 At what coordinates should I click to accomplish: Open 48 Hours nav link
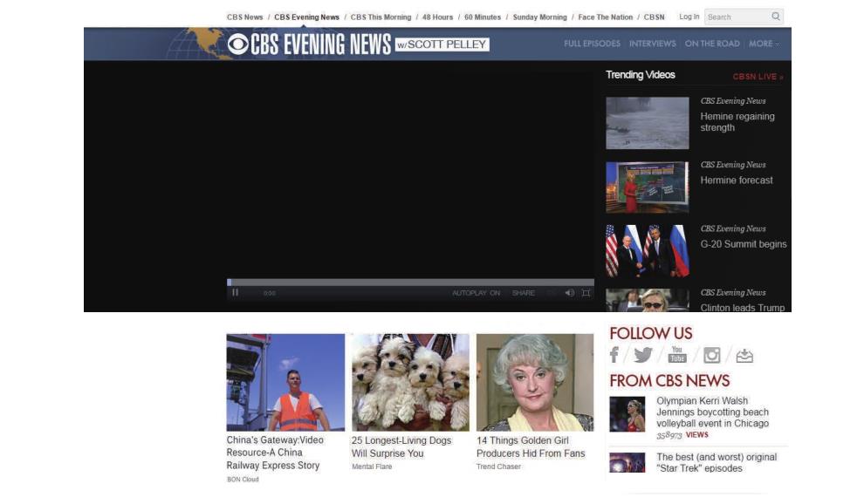[x=437, y=17]
